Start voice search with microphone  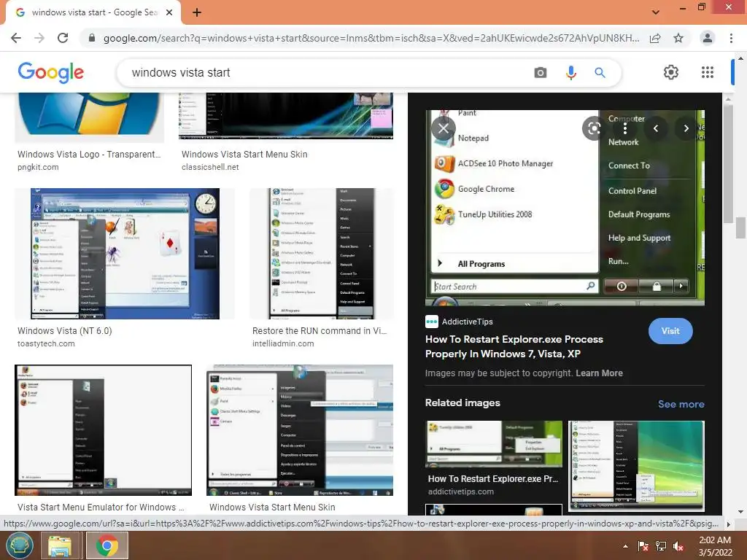pos(570,72)
